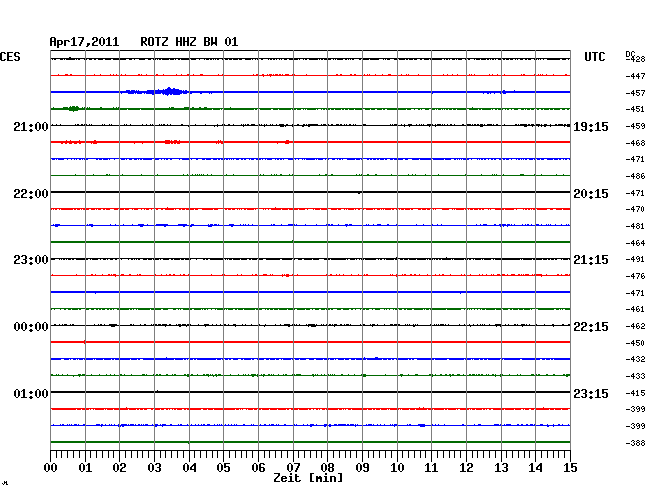650x494 pixels.
Task: Click the 08 minute axis label
Action: (x=327, y=468)
